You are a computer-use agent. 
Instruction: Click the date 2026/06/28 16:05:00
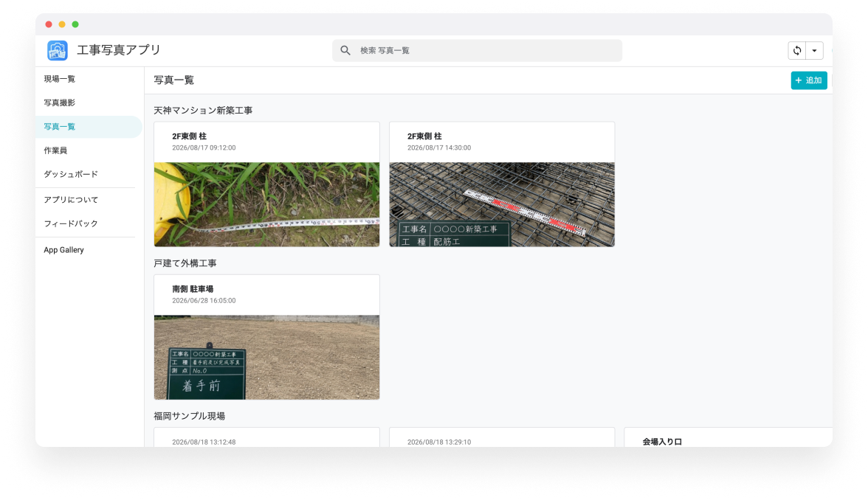tap(204, 301)
